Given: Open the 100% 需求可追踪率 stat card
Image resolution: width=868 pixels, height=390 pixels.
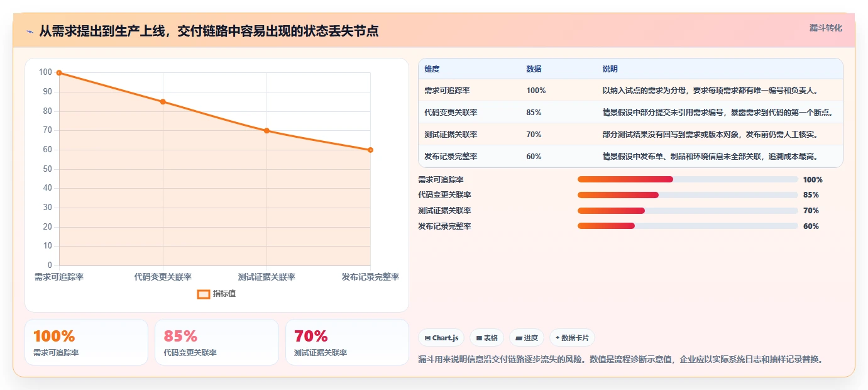Looking at the screenshot, I should 86,342.
